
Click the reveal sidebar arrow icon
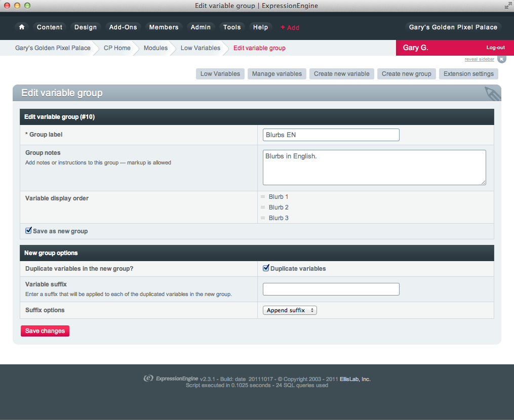(501, 59)
